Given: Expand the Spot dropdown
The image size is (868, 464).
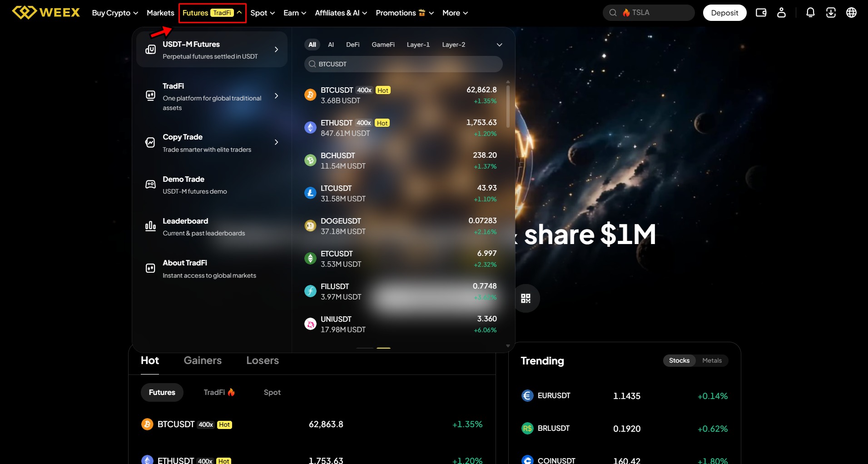Looking at the screenshot, I should tap(263, 13).
